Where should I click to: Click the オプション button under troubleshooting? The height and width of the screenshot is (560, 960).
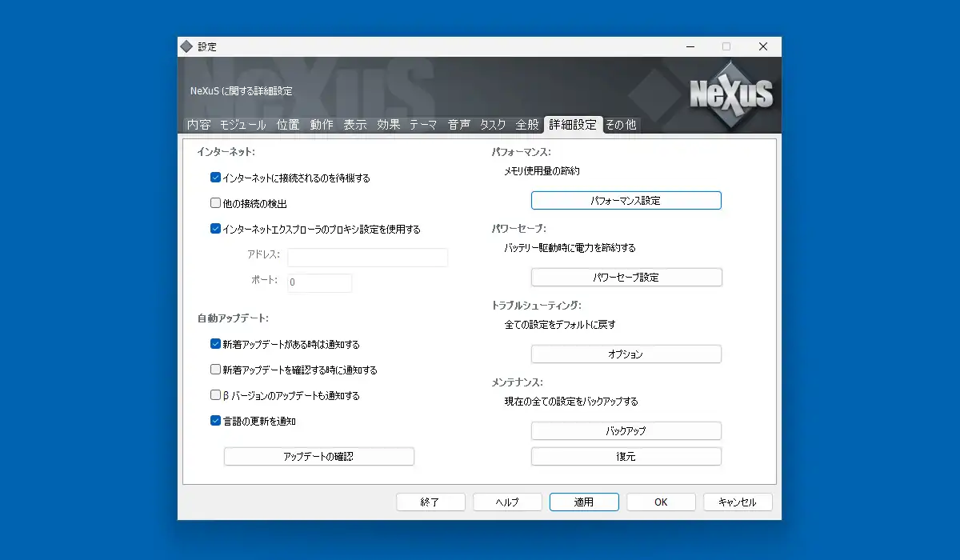[626, 354]
